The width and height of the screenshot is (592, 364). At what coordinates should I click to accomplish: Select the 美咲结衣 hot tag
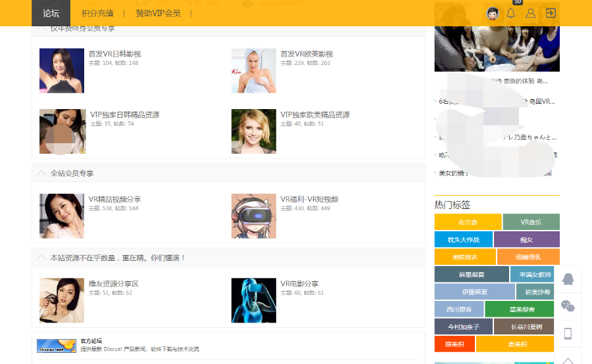click(465, 257)
